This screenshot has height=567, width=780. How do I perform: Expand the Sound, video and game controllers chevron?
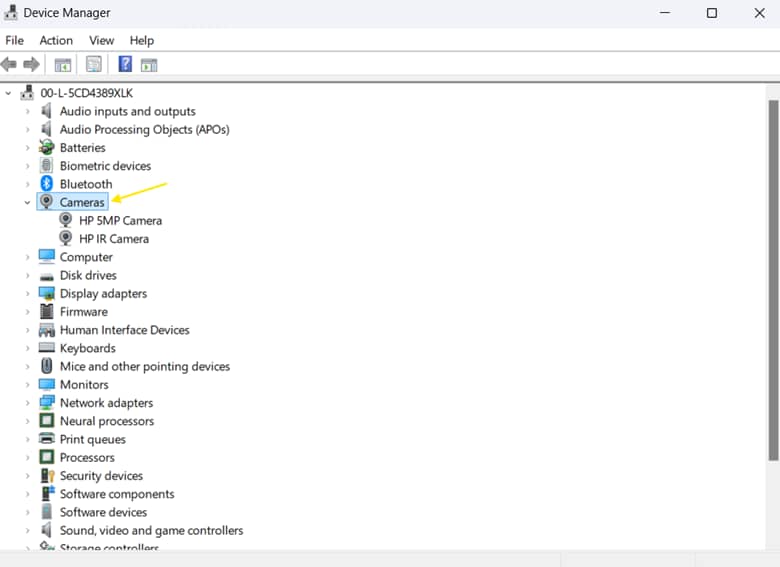click(28, 530)
